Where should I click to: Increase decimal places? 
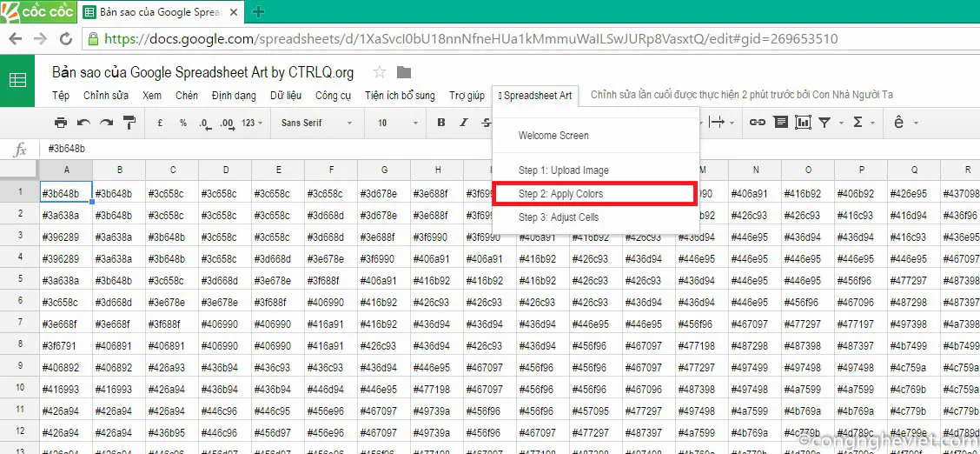(x=228, y=124)
